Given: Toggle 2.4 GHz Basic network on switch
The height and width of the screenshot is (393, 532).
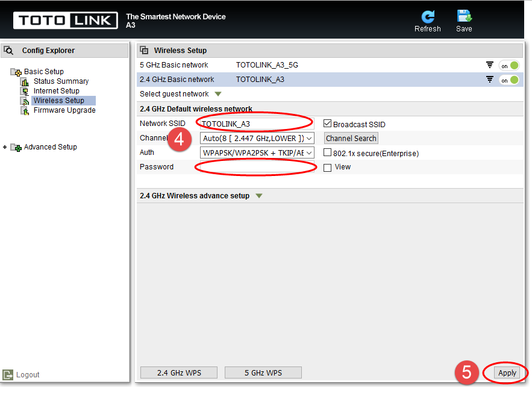Looking at the screenshot, I should (509, 80).
